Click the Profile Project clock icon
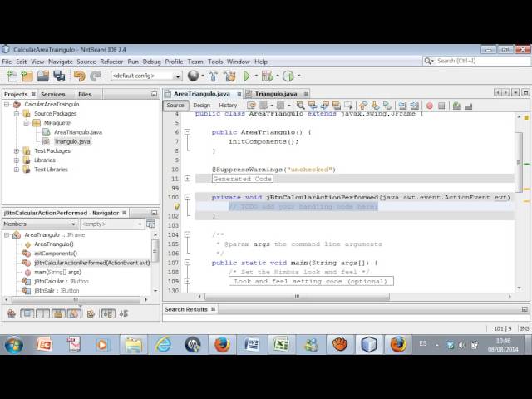This screenshot has width=532, height=399. [288, 76]
